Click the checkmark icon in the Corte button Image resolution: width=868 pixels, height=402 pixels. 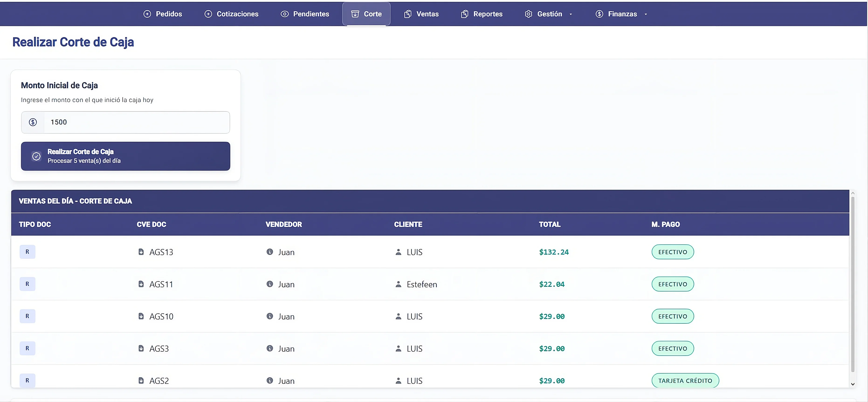[x=36, y=156]
